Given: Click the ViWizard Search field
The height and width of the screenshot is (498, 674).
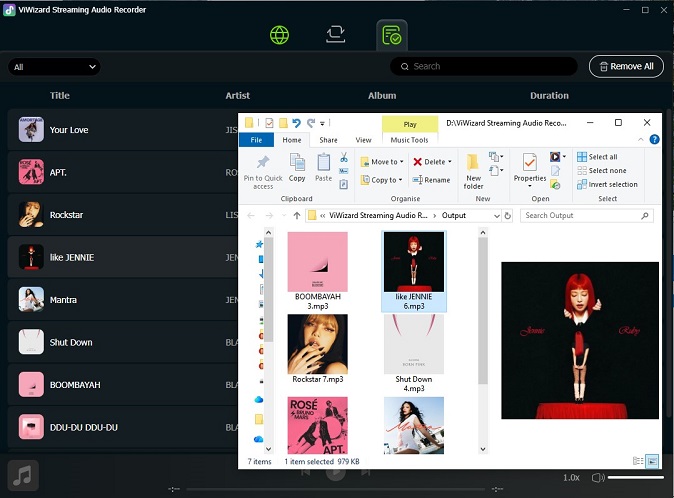Looking at the screenshot, I should (484, 66).
